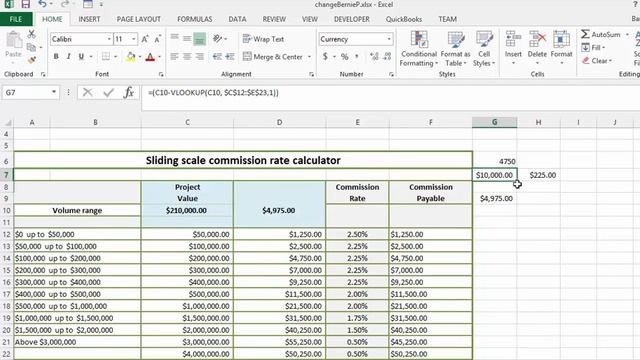The width and height of the screenshot is (640, 360).
Task: Click the Cancel X icon in formula bar
Action: click(x=87, y=93)
